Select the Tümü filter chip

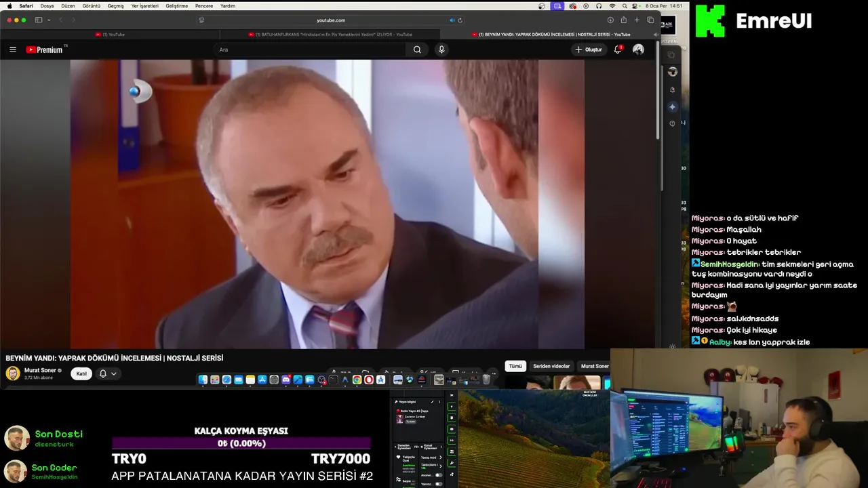pos(515,366)
